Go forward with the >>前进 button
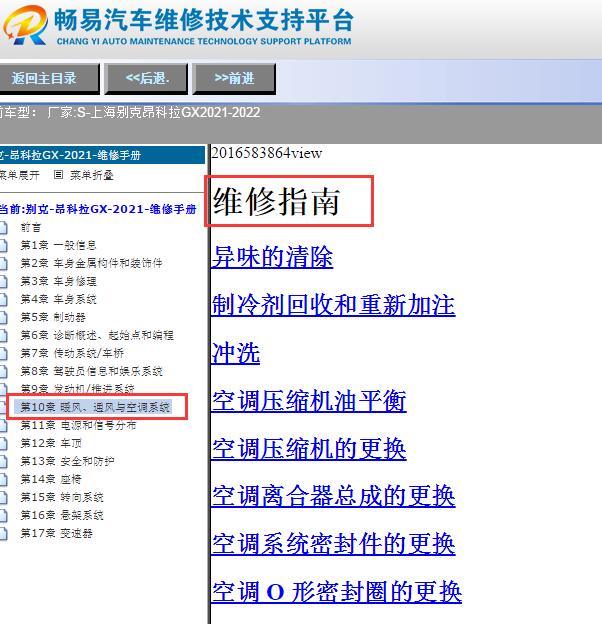The image size is (602, 624). [234, 78]
